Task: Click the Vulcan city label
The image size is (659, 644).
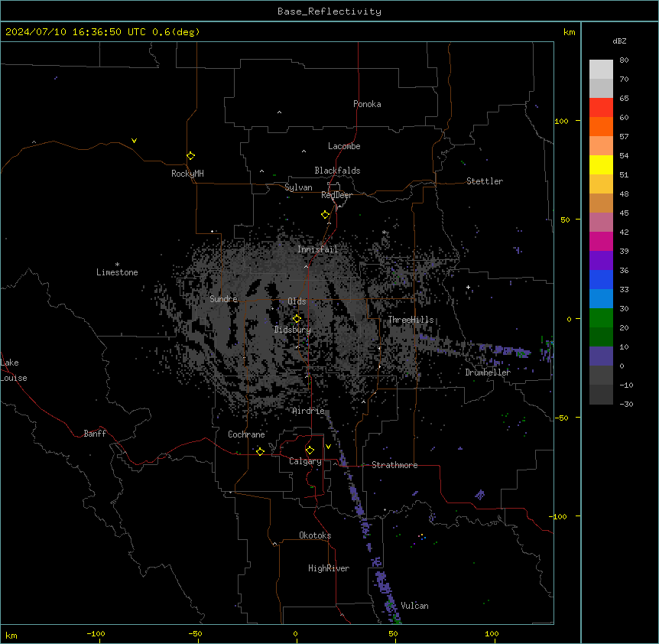Action: click(x=414, y=606)
